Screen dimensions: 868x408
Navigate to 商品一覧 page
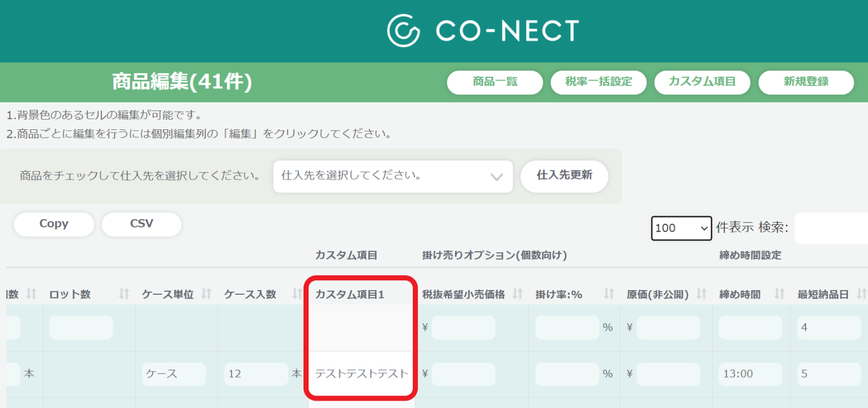tap(495, 82)
